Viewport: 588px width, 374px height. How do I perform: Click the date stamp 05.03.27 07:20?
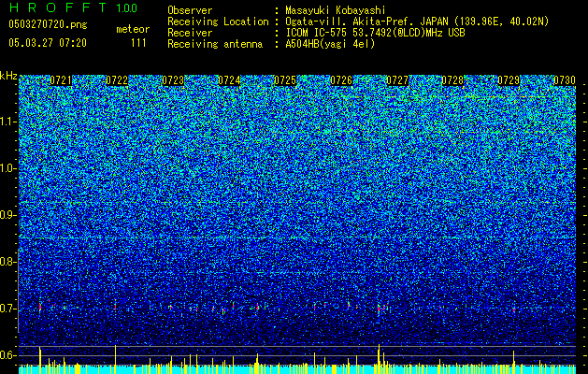pos(48,43)
